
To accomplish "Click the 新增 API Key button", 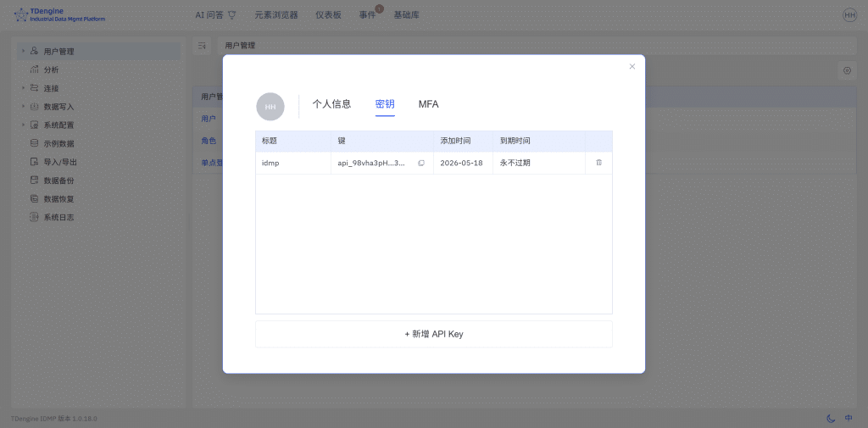I will (x=434, y=334).
